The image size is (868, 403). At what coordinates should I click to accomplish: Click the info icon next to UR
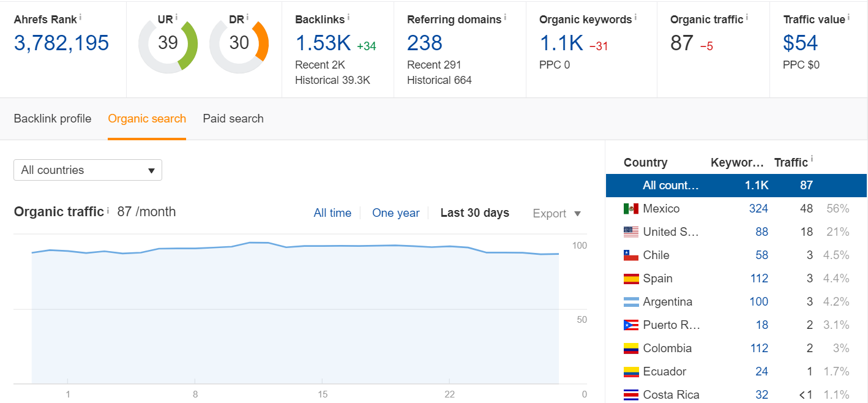click(177, 17)
